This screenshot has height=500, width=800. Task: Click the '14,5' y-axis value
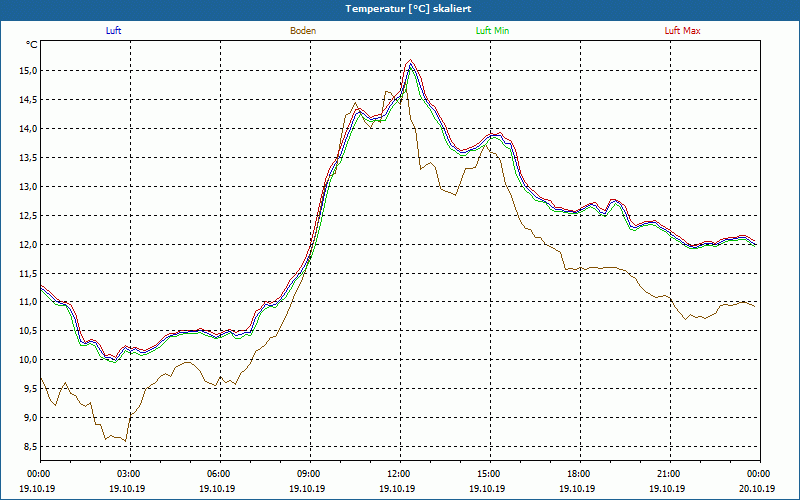(29, 99)
